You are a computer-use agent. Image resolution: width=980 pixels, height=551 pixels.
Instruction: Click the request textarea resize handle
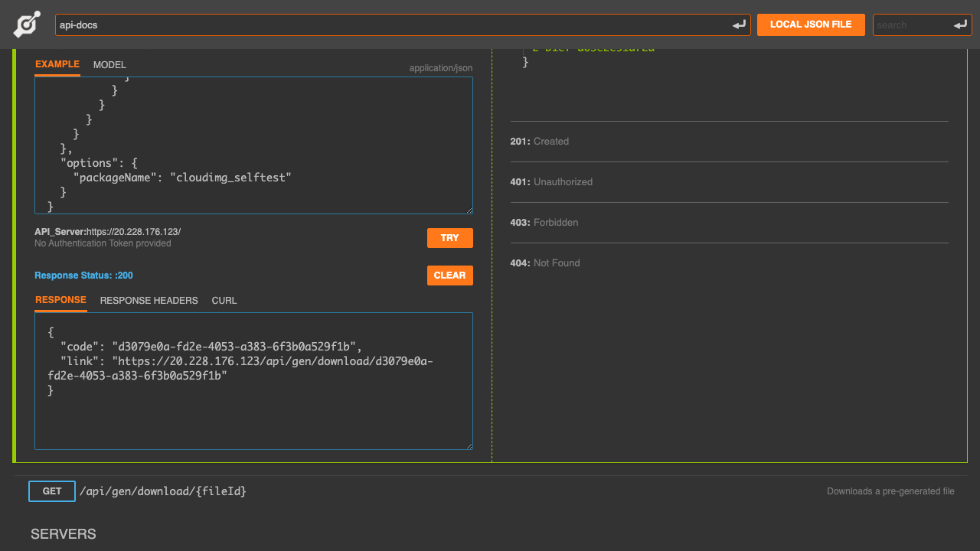469,210
